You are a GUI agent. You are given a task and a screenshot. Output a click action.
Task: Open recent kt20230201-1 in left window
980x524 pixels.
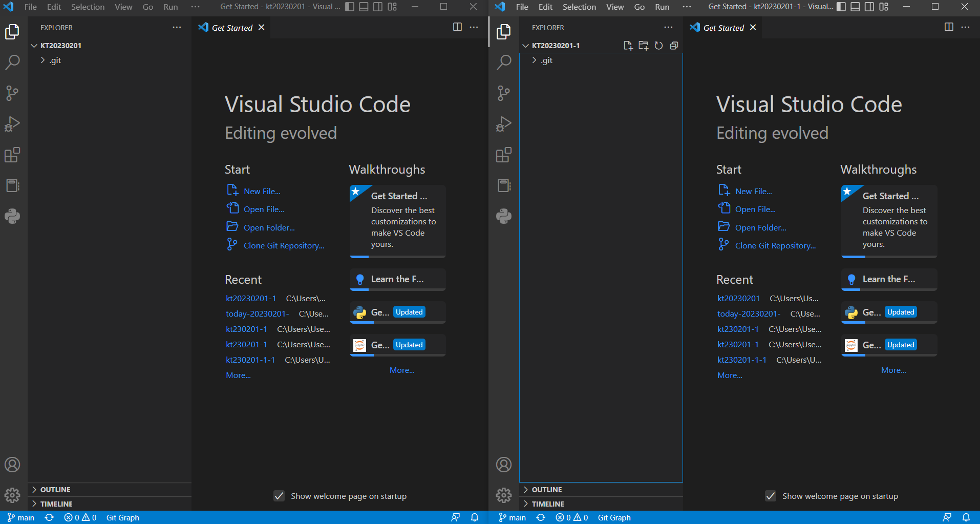click(x=251, y=298)
